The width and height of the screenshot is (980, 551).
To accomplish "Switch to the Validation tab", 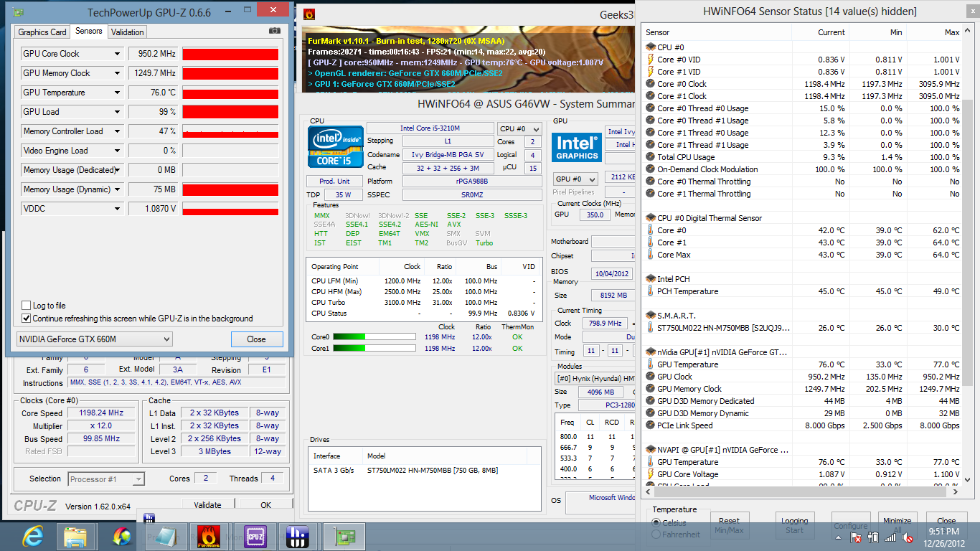I will (x=128, y=32).
